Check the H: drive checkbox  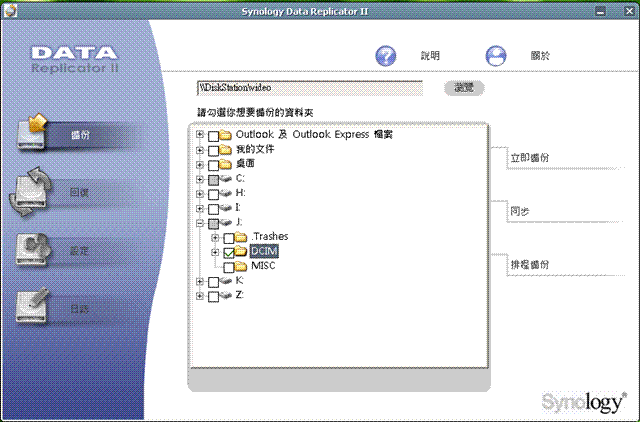(213, 195)
